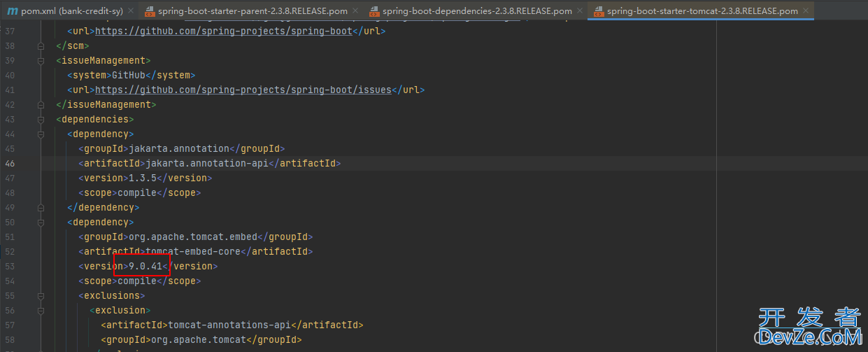Click the compile scope value on line 54
The width and height of the screenshot is (868, 352).
(137, 281)
